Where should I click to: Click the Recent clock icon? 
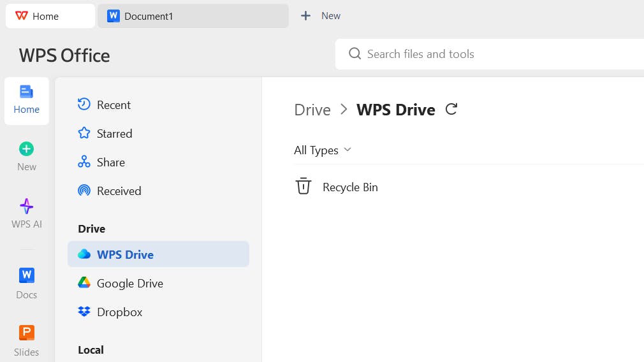pos(84,105)
